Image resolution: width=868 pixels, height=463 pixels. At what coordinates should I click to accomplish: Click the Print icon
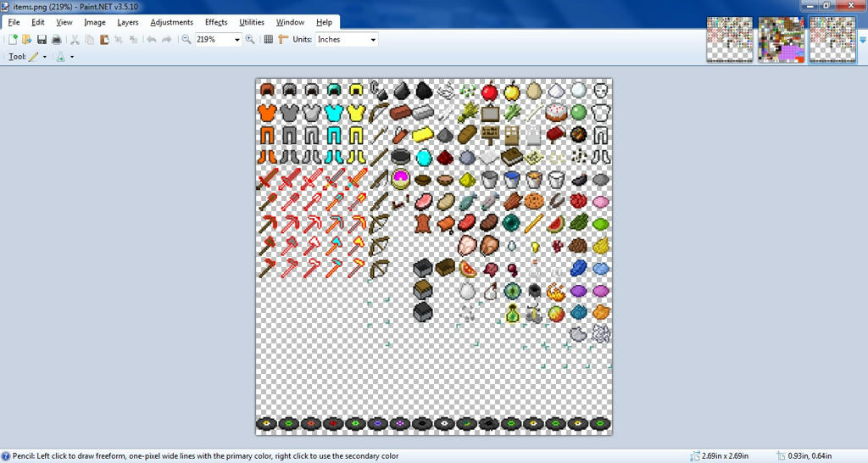(57, 40)
